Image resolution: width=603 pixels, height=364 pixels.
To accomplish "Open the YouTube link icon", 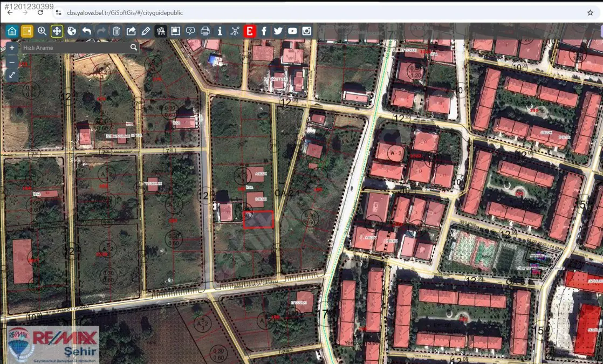I will click(x=292, y=31).
